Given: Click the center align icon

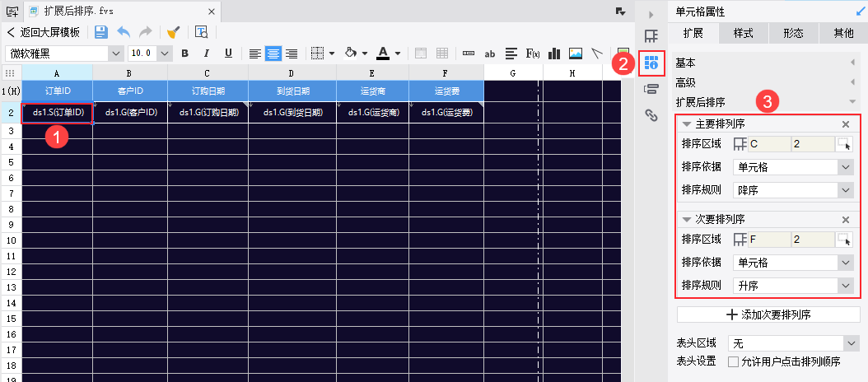Looking at the screenshot, I should coord(273,54).
